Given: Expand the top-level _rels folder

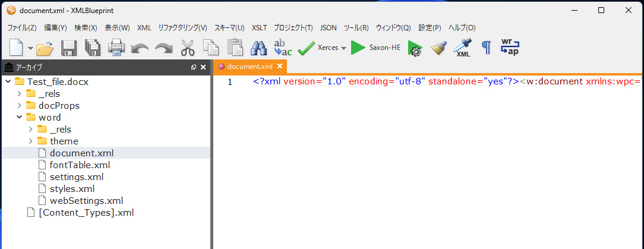Looking at the screenshot, I should 19,94.
